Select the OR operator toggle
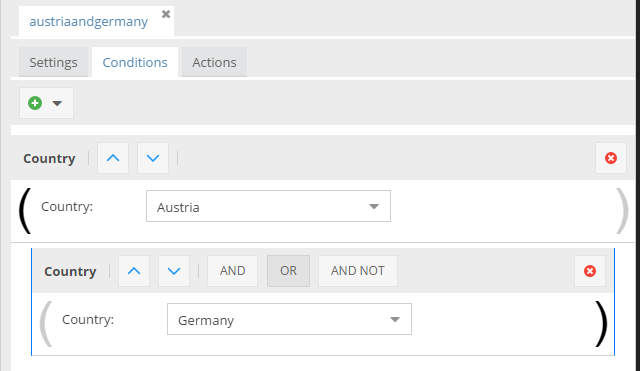 pos(289,271)
